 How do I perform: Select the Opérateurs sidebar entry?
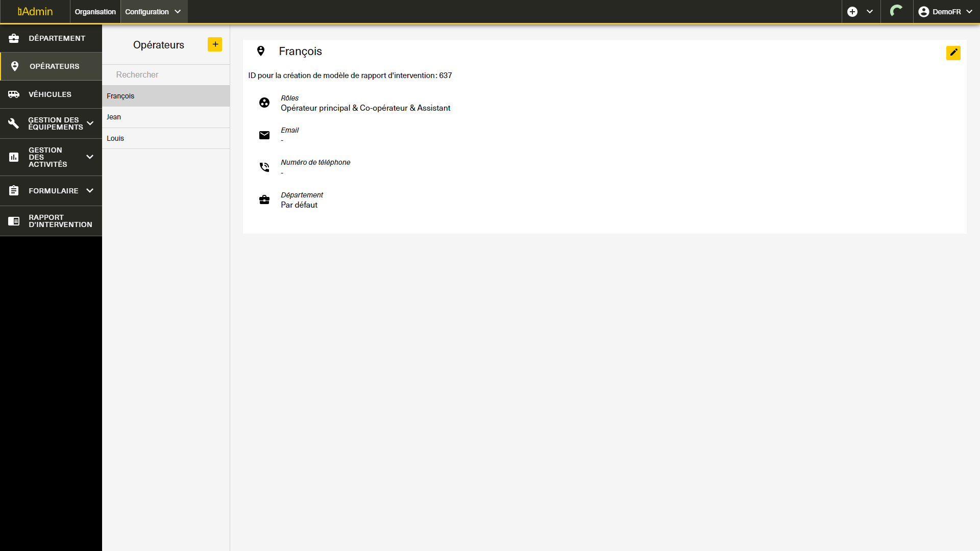click(54, 66)
